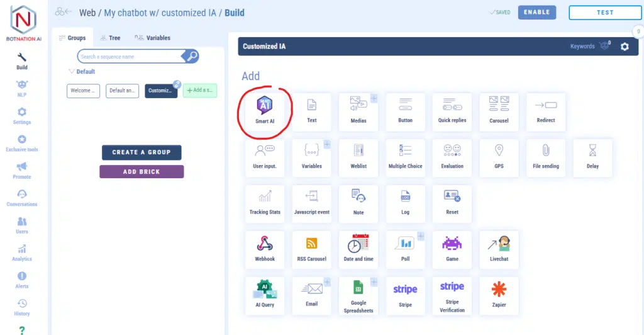Viewport: 644px width, 335px height.
Task: Focus the sequence name search field
Action: coord(129,57)
